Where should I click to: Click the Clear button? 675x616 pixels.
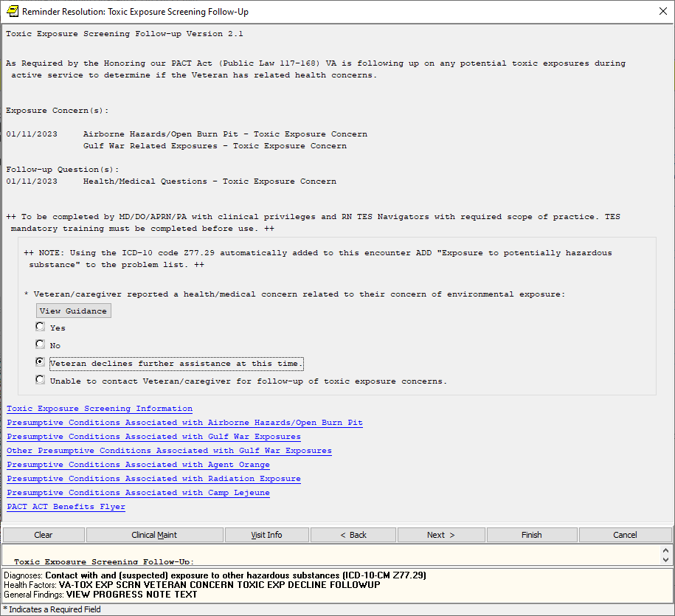(x=44, y=535)
